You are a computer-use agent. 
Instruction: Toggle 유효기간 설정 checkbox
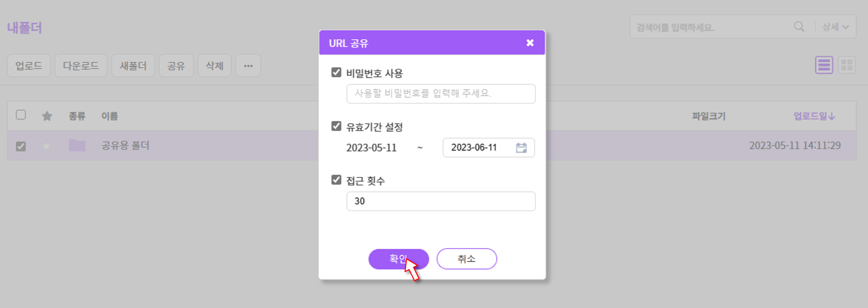click(x=336, y=126)
